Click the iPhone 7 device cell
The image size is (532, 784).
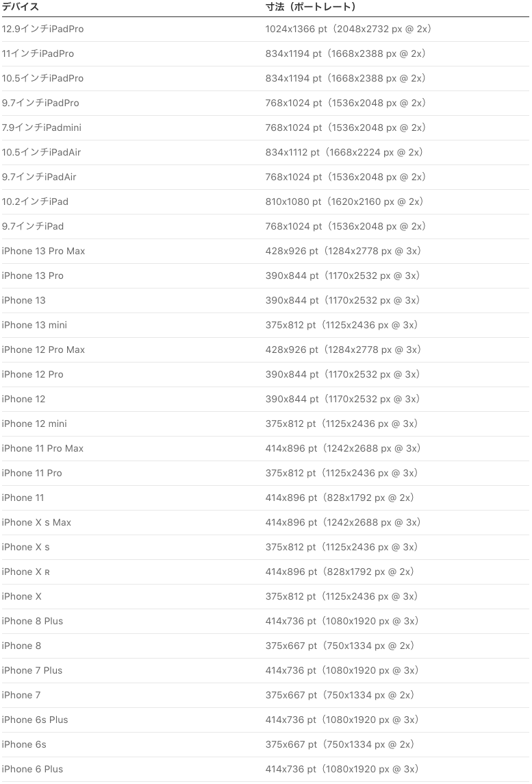[x=21, y=696]
